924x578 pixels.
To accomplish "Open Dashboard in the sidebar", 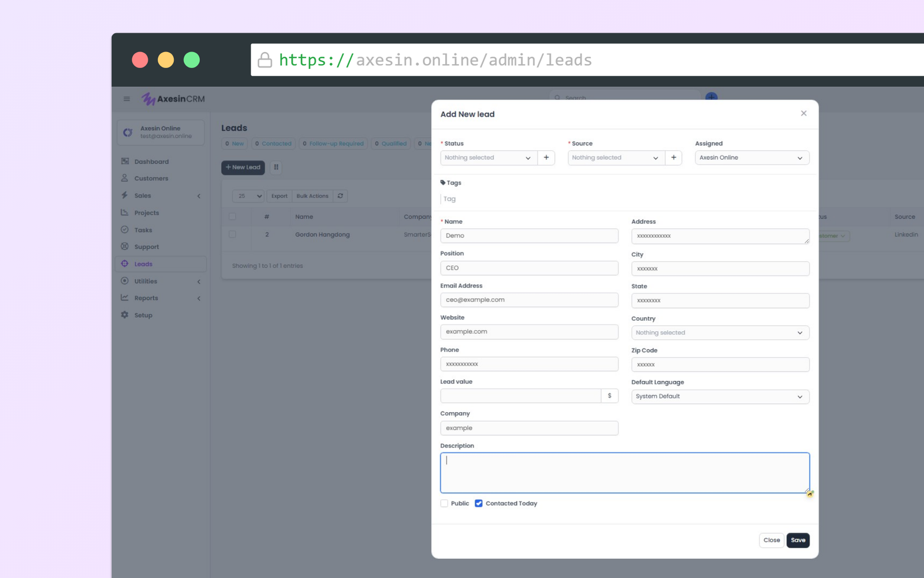I will click(151, 162).
